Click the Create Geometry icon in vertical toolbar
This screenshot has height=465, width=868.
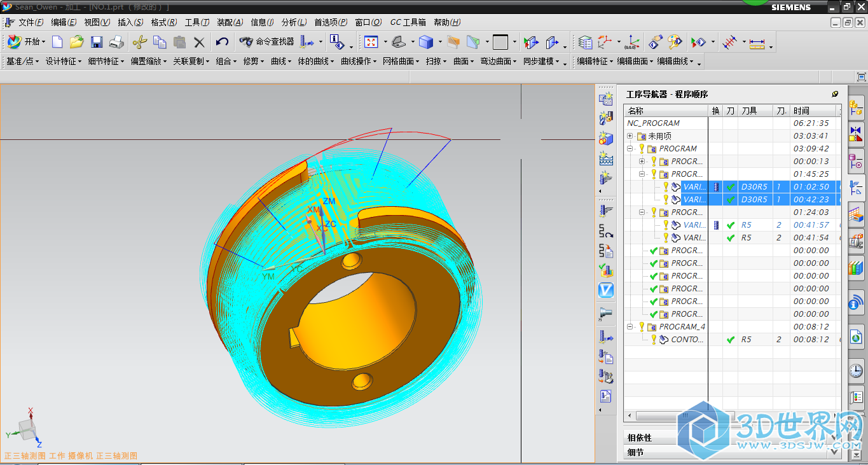[606, 138]
